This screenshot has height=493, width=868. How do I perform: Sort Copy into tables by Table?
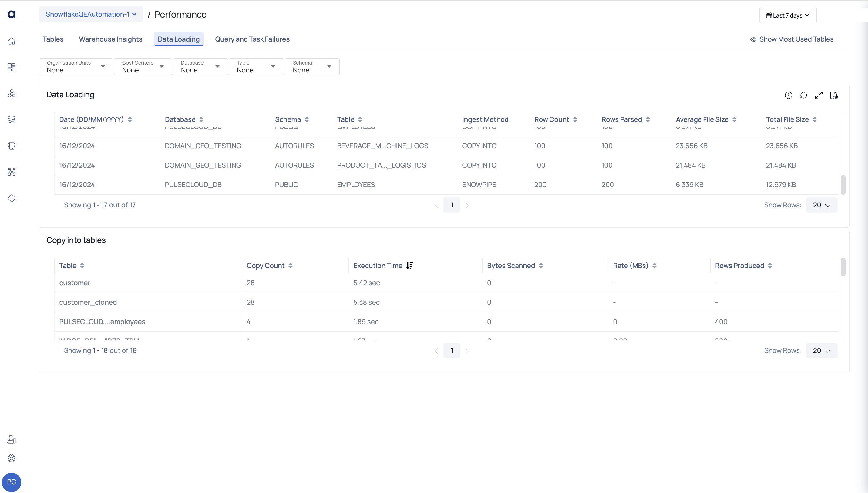pos(82,266)
